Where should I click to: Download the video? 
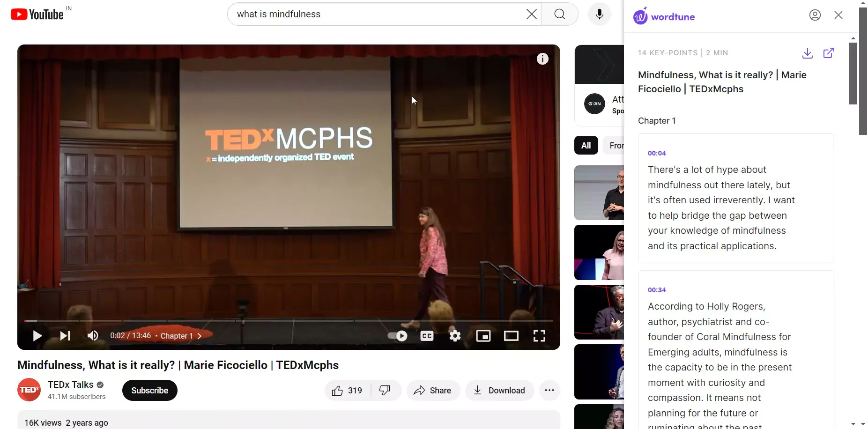[x=499, y=391]
